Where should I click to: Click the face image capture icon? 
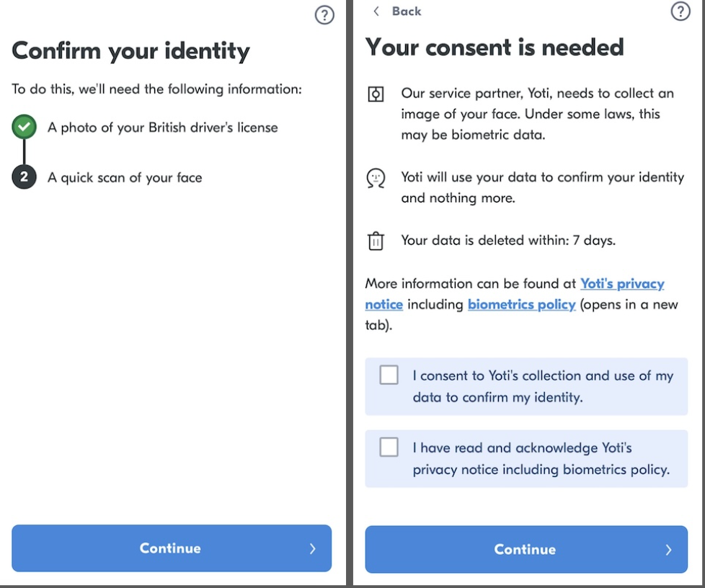click(x=376, y=94)
